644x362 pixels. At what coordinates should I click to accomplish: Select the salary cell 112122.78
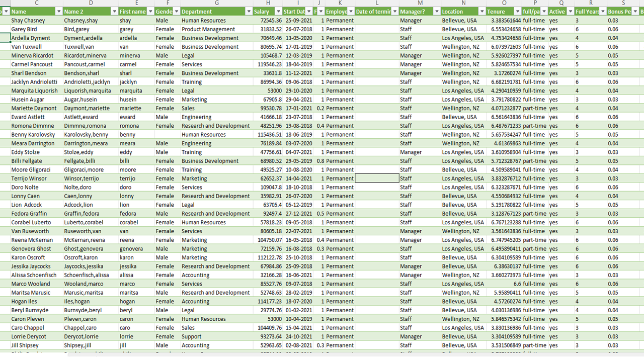pos(268,257)
